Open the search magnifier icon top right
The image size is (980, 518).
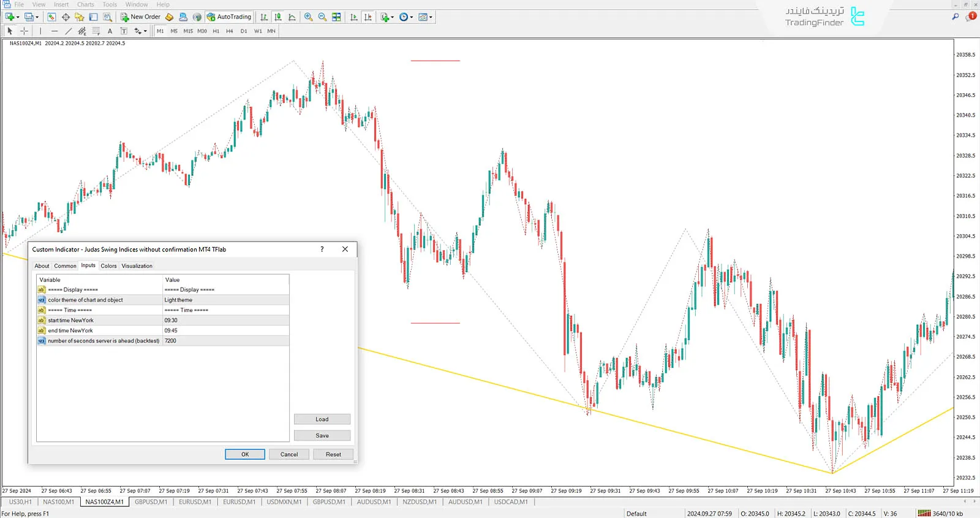pos(955,17)
